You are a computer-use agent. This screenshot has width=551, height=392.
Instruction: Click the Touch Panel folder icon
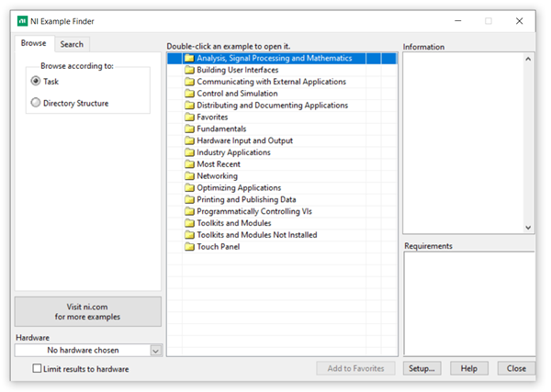189,247
